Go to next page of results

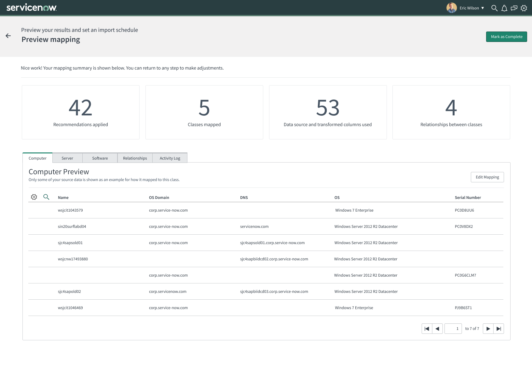point(488,329)
